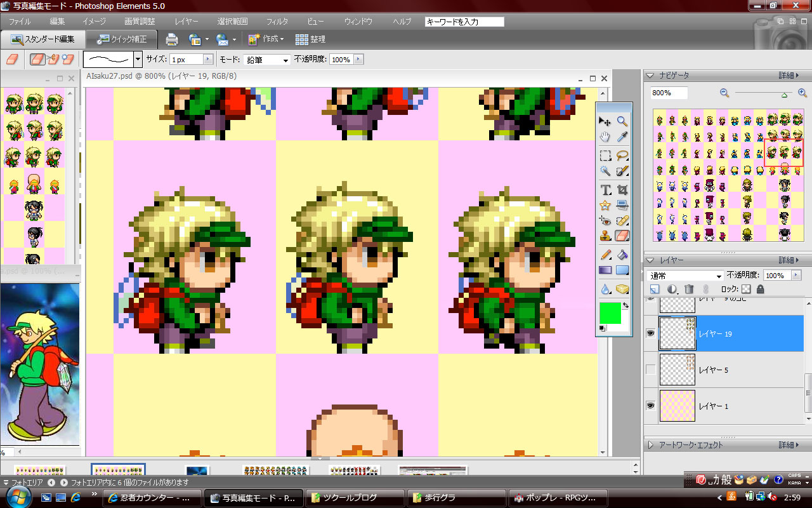
Task: Choose the Gradient tool
Action: coord(605,271)
